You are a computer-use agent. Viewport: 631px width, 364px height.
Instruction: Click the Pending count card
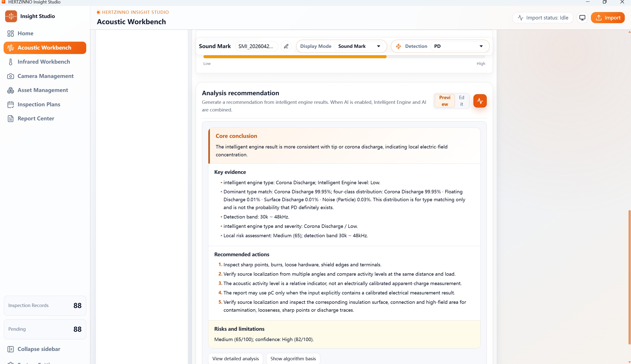point(45,329)
